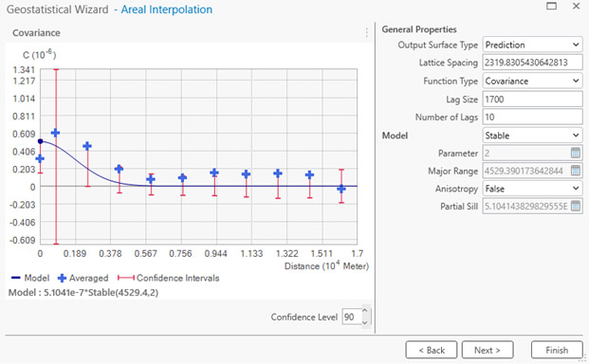This screenshot has height=364, width=589.
Task: Close the Geostatistical Wizard window
Action: coord(576,6)
